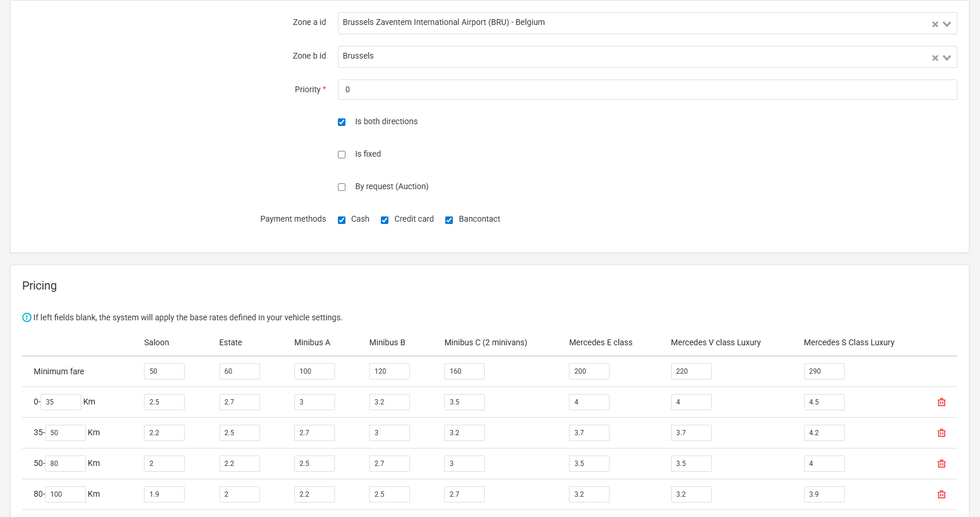Image resolution: width=980 pixels, height=517 pixels.
Task: Clear the Zone b id selection
Action: click(935, 58)
